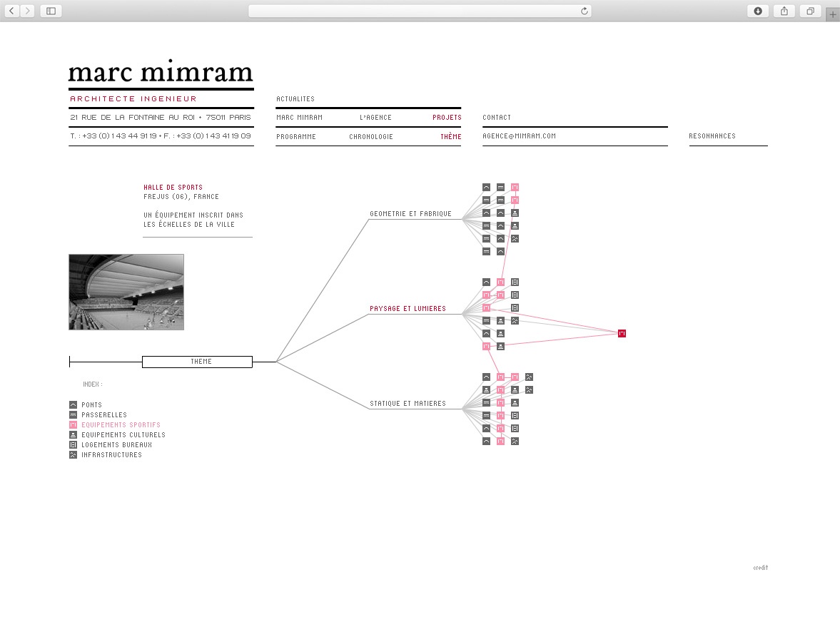Open the MARC MIMRAM menu item
Viewport: 840px width, 622px height.
click(x=299, y=117)
